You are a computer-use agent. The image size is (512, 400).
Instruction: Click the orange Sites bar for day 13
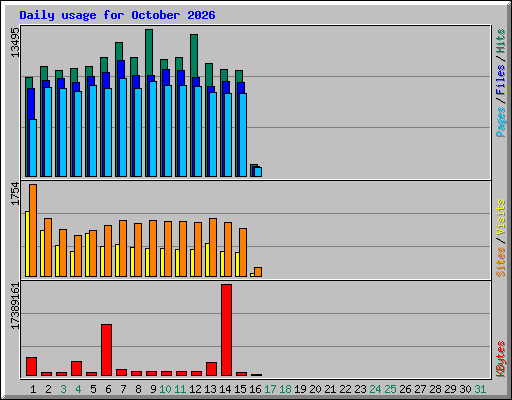coord(213,248)
